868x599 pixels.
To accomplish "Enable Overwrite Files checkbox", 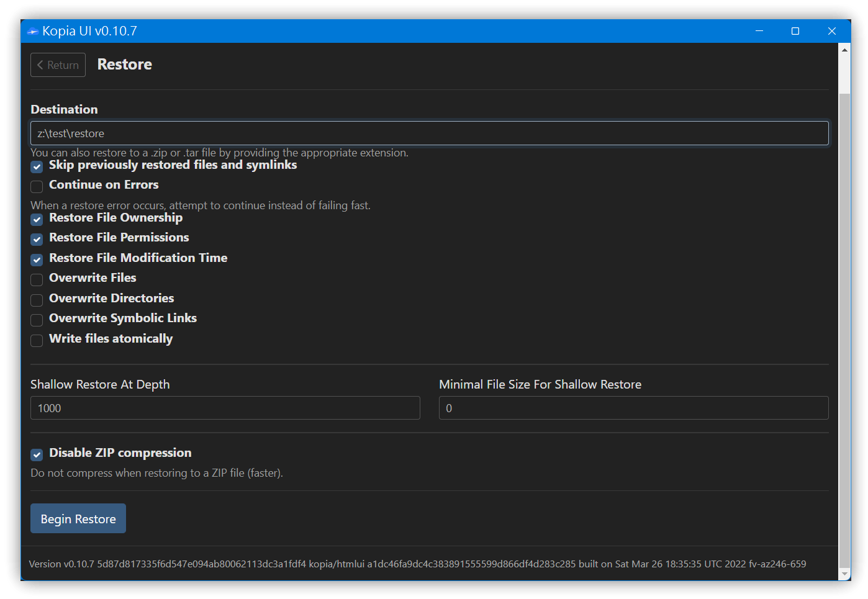I will pos(37,279).
